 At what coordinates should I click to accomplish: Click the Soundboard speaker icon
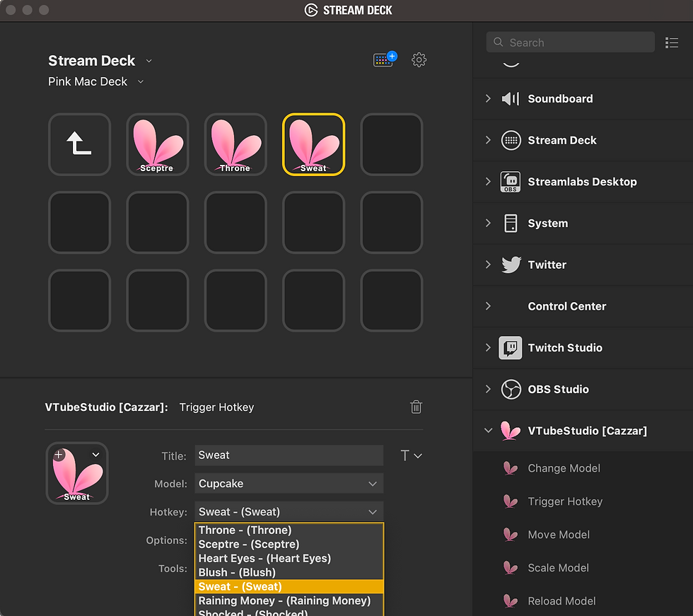click(511, 98)
